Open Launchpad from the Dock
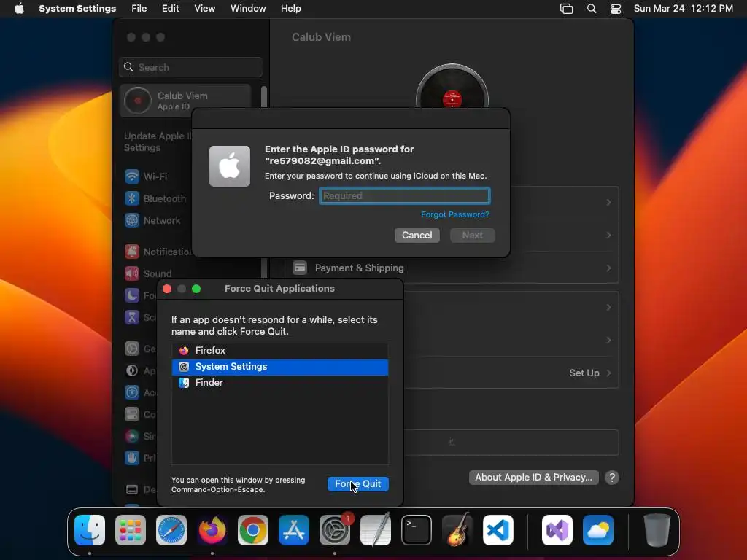This screenshot has height=560, width=747. click(x=131, y=530)
